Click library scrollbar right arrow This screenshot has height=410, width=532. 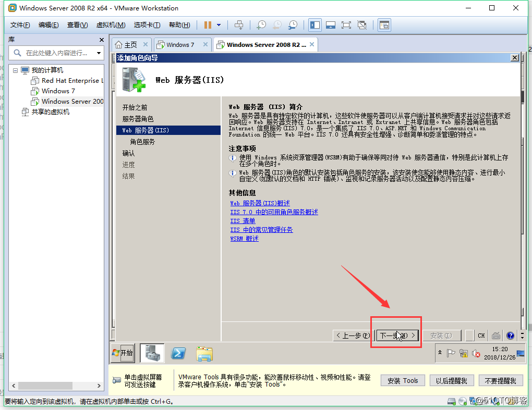[99, 386]
